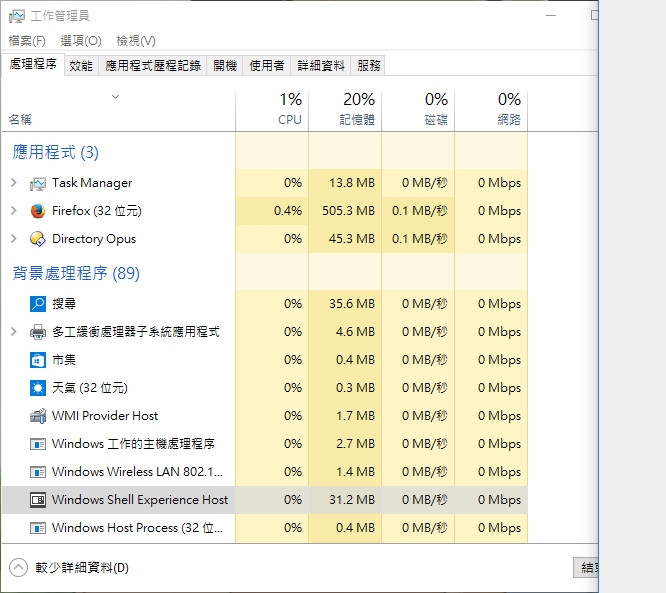Click the Task Manager title bar icon
The height and width of the screenshot is (593, 666).
coord(17,16)
